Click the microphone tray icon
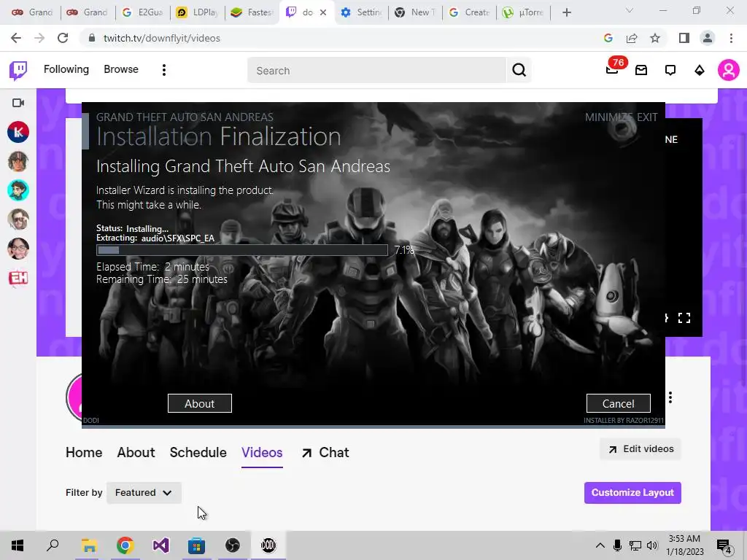Screen dimensions: 747x560 [x=617, y=545]
